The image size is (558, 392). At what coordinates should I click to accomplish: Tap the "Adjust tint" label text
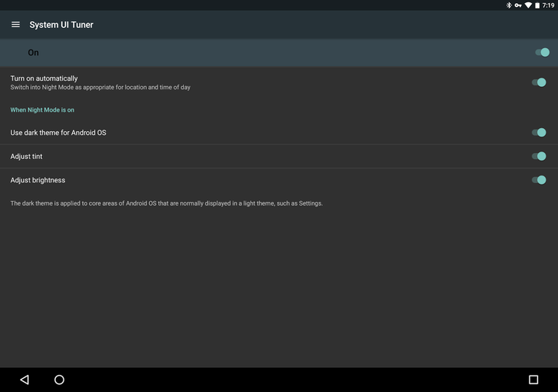(x=26, y=157)
